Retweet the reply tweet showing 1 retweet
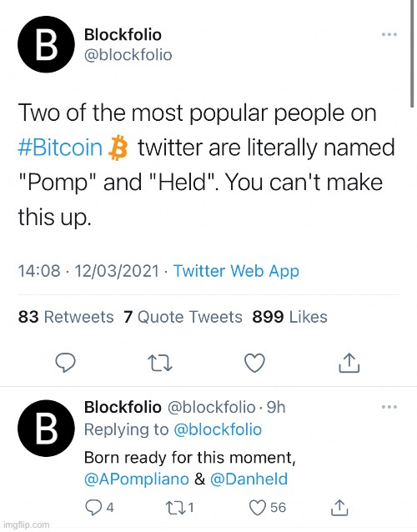417x532 pixels. (x=179, y=508)
